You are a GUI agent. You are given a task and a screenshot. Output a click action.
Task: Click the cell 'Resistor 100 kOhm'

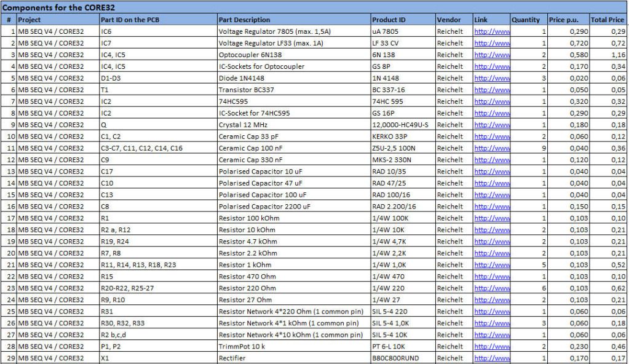294,218
